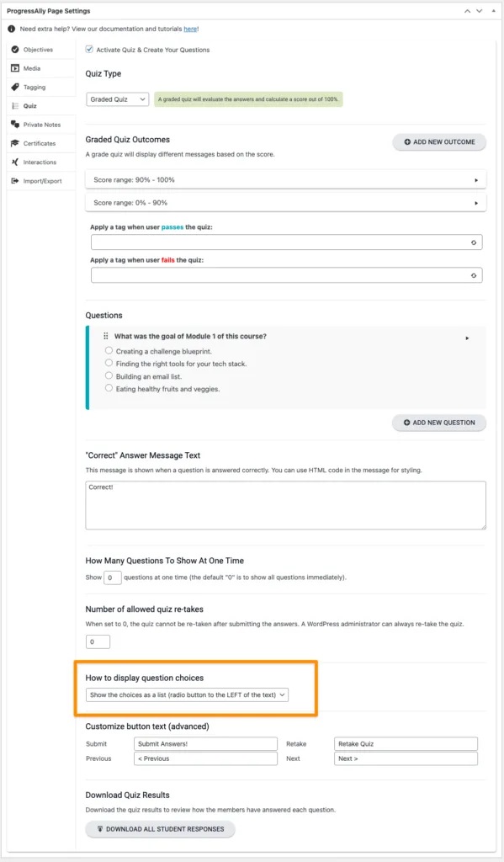Select the 'Building an email list' radio option
The height and width of the screenshot is (862, 504).
coord(109,375)
